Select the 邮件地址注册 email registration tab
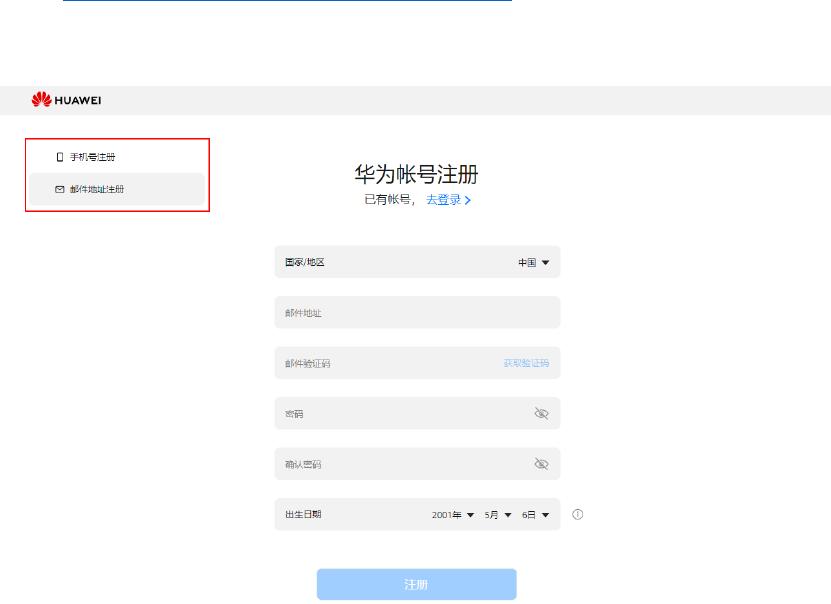The height and width of the screenshot is (604, 831). [117, 189]
